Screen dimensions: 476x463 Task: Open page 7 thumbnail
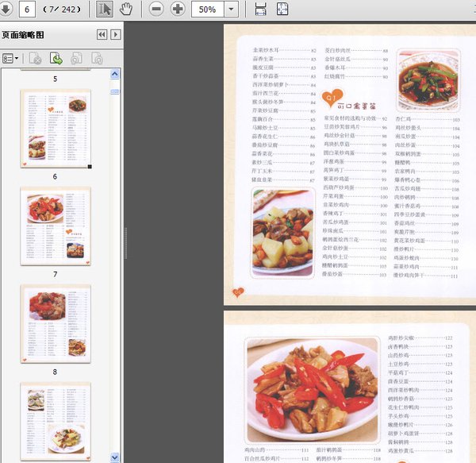[x=56, y=226]
